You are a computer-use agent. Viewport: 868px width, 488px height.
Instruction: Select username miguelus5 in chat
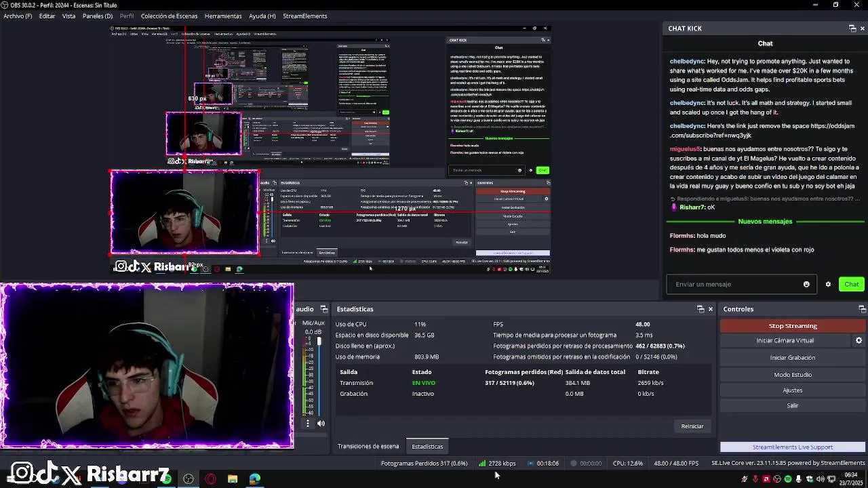[x=685, y=149]
